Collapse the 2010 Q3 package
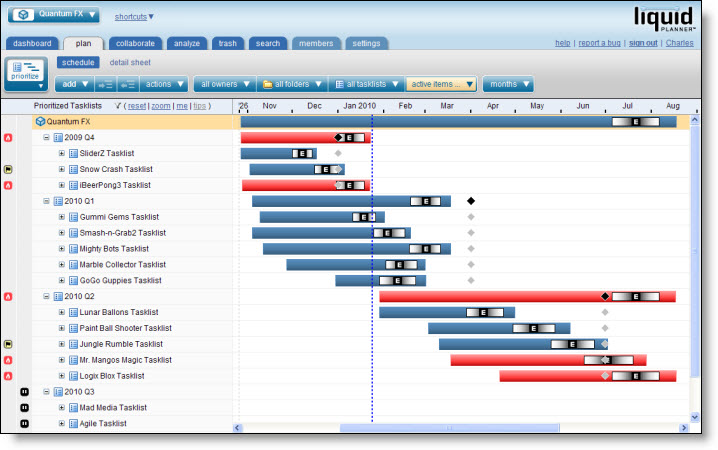Image resolution: width=718 pixels, height=450 pixels. pos(46,391)
